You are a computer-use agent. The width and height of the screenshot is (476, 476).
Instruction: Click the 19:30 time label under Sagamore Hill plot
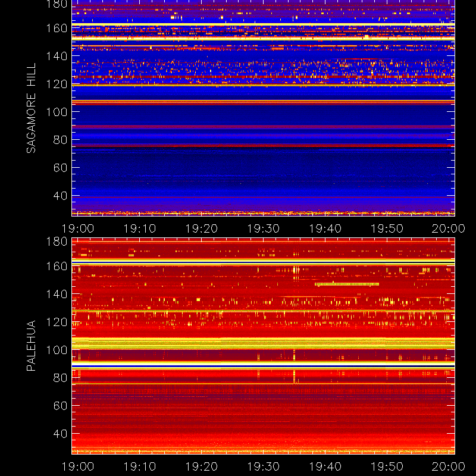(263, 228)
